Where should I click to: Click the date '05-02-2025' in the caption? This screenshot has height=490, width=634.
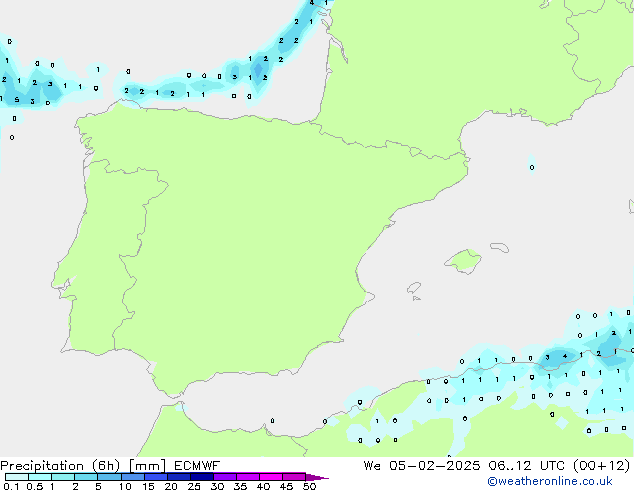click(x=434, y=466)
